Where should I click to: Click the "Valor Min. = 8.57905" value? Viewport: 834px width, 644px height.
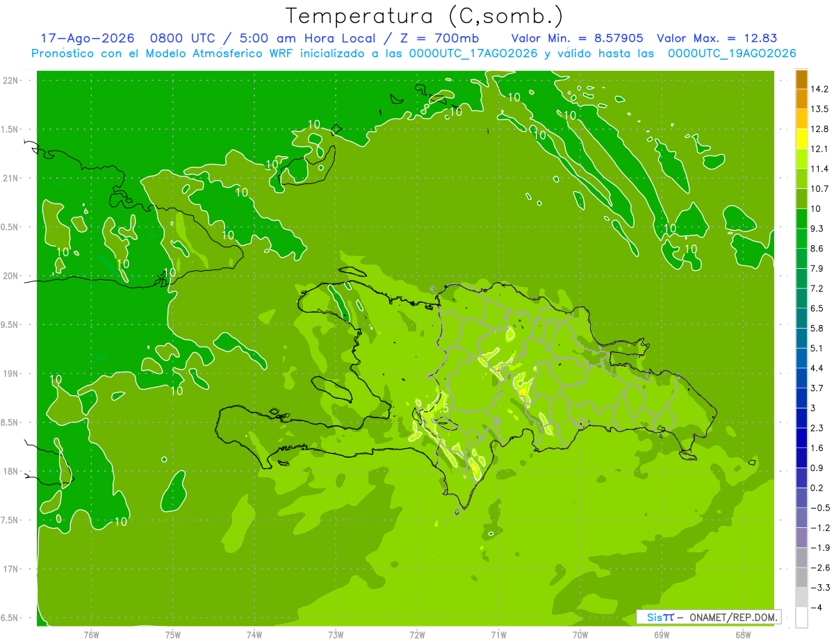click(577, 38)
